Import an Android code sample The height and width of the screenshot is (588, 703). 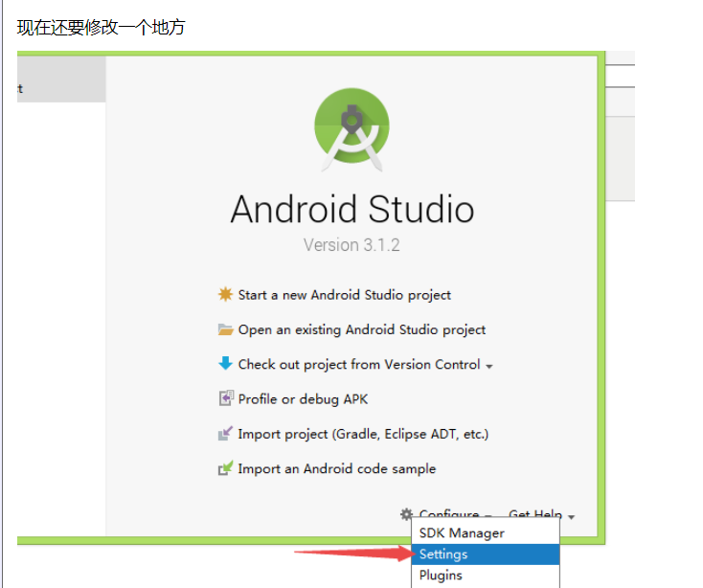pos(337,469)
